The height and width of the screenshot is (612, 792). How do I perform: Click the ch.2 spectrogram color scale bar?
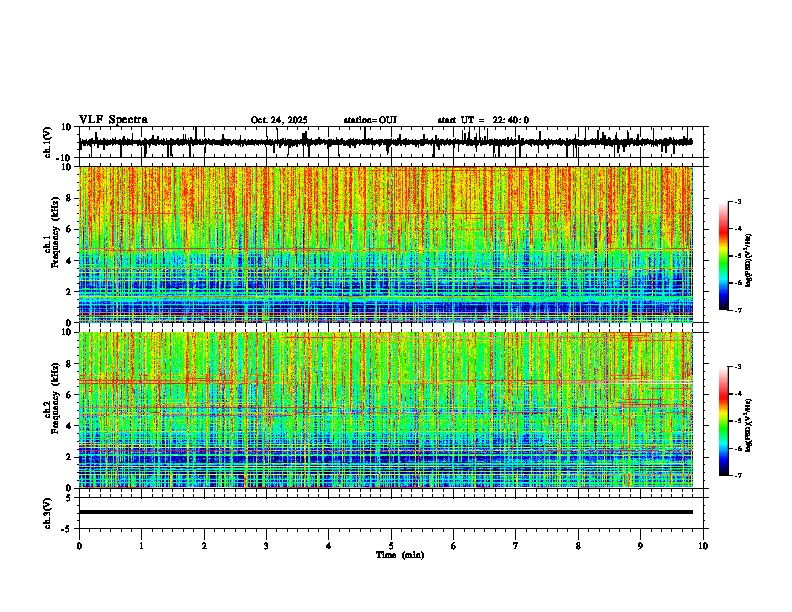click(723, 421)
